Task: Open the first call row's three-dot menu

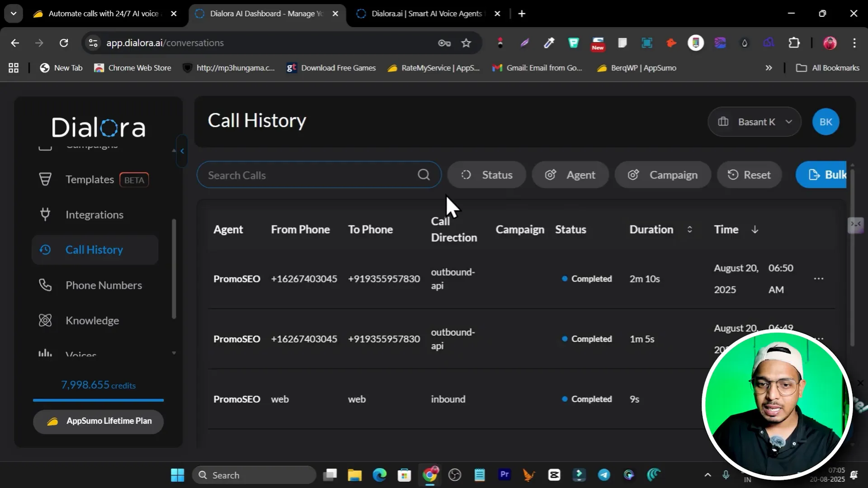Action: click(x=818, y=279)
